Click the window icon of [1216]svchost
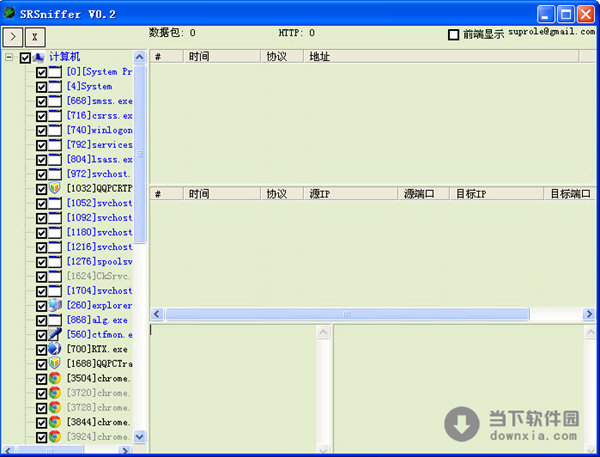The image size is (600, 457). pyautogui.click(x=55, y=247)
